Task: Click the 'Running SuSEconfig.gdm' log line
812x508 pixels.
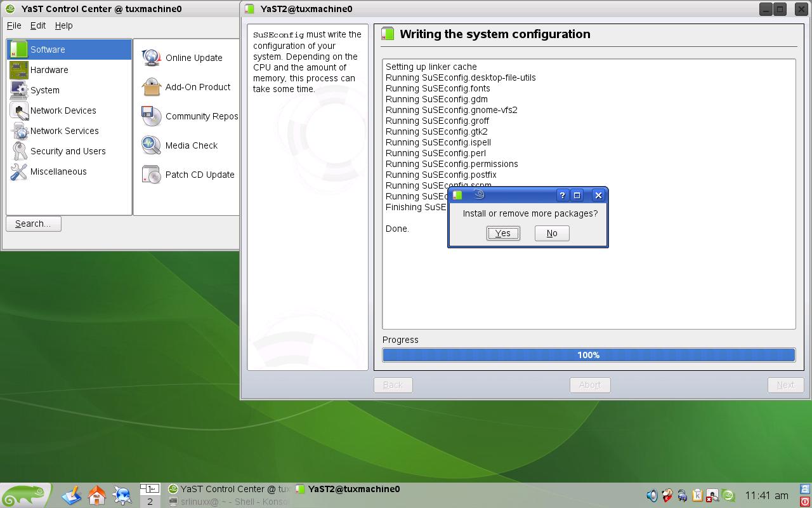Action: [436, 99]
